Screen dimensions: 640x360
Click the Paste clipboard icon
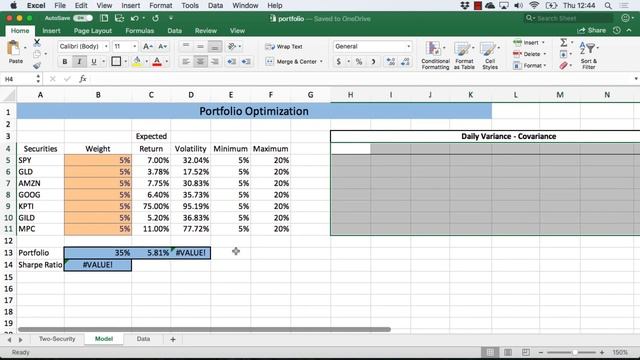tap(13, 48)
